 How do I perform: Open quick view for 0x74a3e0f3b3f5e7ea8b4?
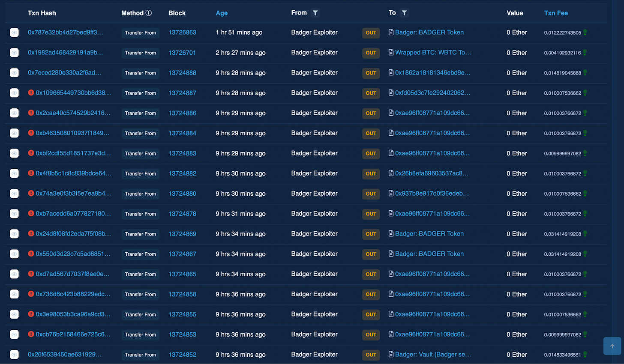(14, 194)
